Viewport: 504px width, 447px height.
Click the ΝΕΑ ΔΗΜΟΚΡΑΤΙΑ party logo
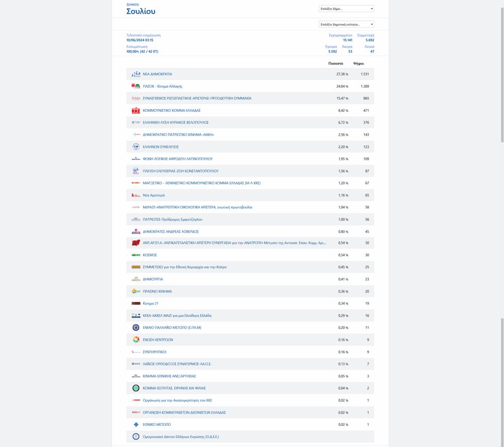(136, 74)
